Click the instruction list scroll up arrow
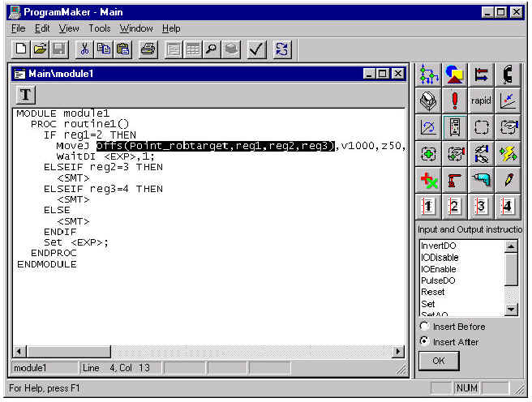The width and height of the screenshot is (532, 402). tap(511, 246)
